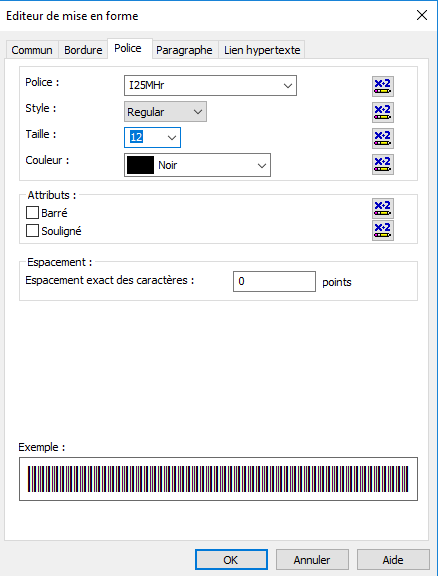Open formula editor for Taille size
The width and height of the screenshot is (438, 576).
point(383,138)
